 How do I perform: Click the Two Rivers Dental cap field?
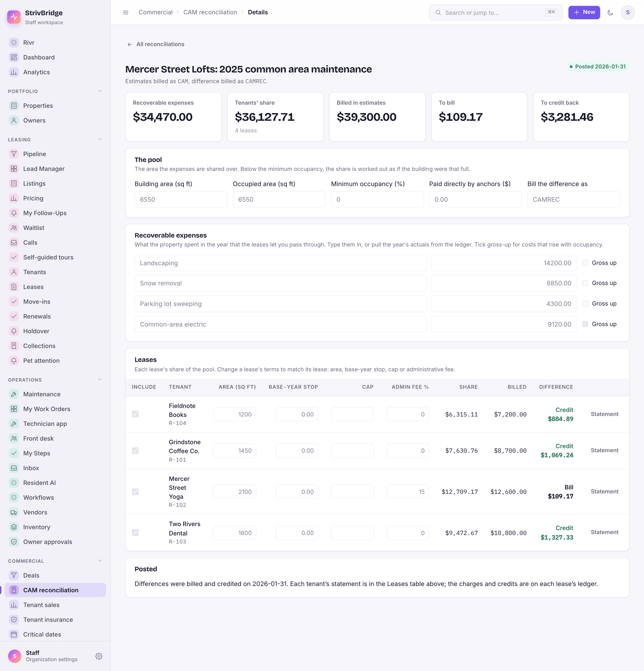coord(352,533)
